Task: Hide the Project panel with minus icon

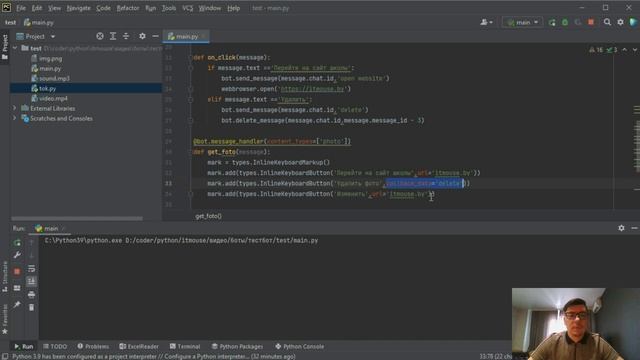Action: pos(155,36)
